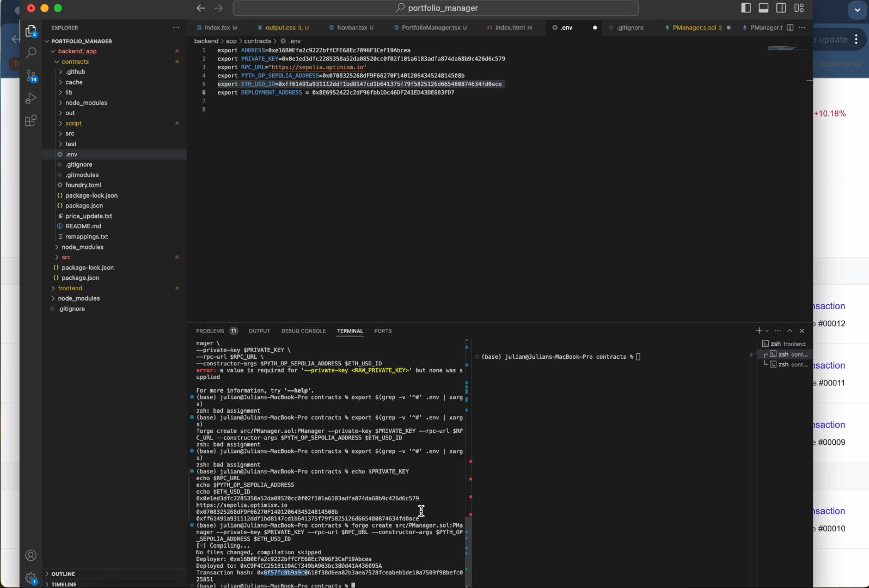The width and height of the screenshot is (869, 588).
Task: Go back with the navigation arrow
Action: pos(201,8)
